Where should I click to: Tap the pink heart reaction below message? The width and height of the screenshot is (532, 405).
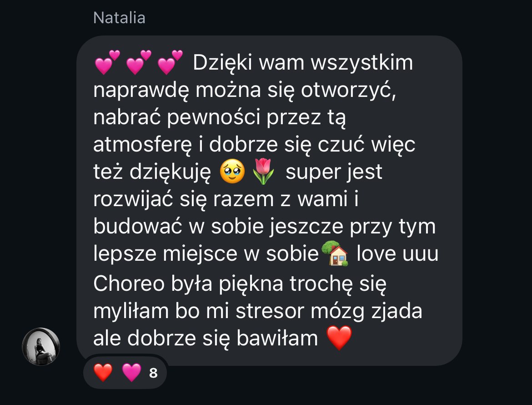(x=132, y=372)
